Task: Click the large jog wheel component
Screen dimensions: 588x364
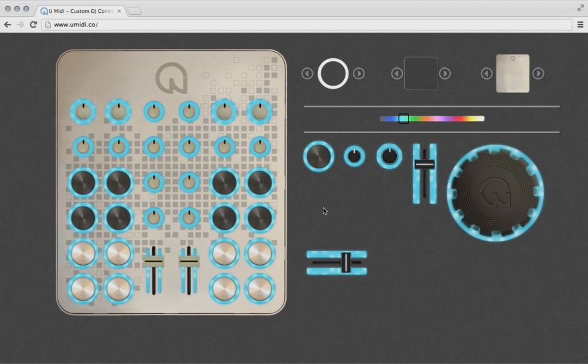Action: pyautogui.click(x=495, y=193)
